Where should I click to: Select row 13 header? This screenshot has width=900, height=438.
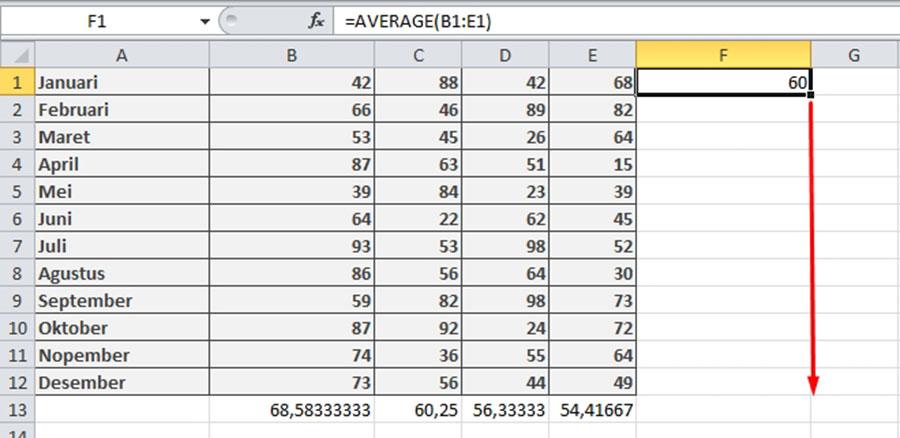(x=17, y=409)
